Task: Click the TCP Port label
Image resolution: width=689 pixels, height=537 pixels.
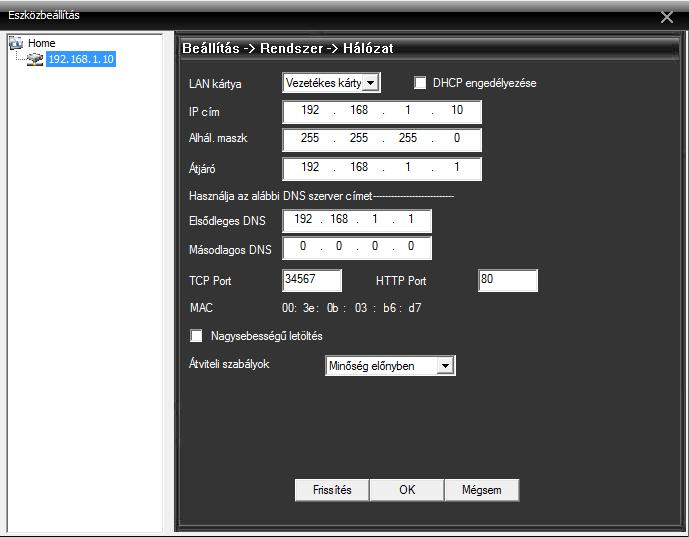Action: click(210, 281)
